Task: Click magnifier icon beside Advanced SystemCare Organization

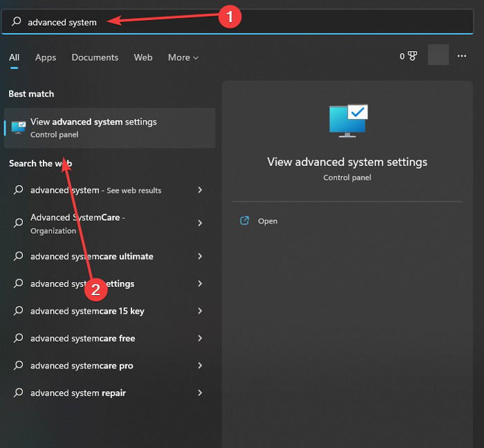Action: click(x=18, y=223)
